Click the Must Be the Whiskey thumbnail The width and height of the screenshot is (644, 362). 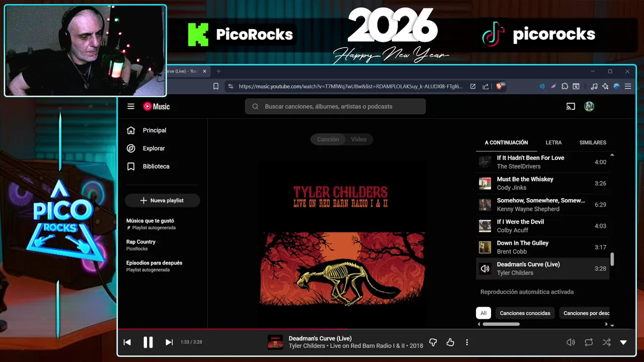click(x=485, y=184)
